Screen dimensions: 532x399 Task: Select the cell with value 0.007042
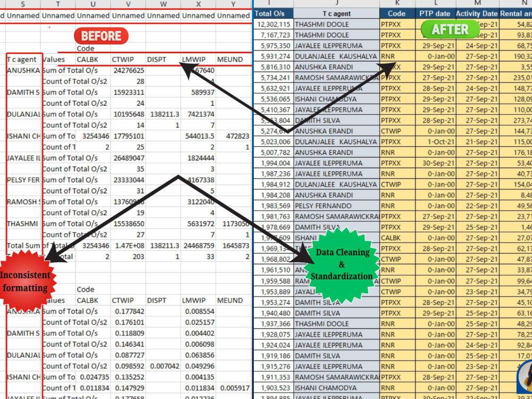(164, 366)
